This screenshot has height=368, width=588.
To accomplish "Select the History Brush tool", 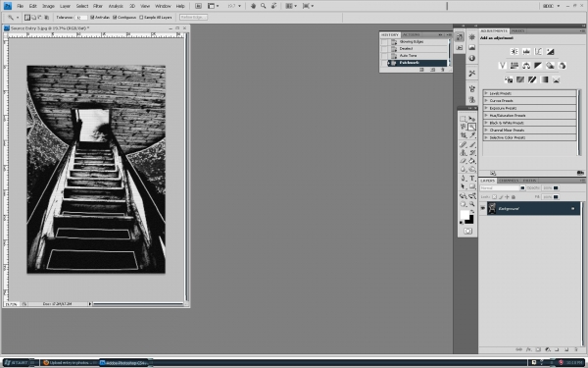I will click(472, 153).
